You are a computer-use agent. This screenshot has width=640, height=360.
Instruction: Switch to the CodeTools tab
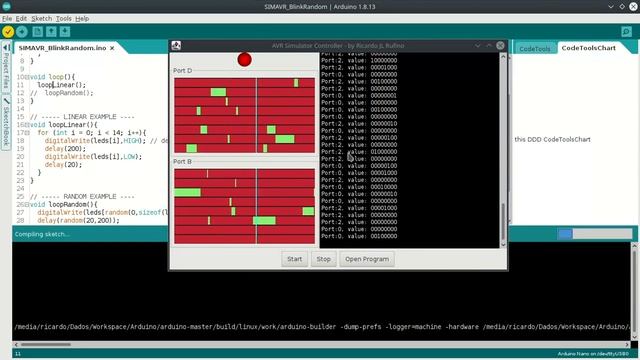click(x=535, y=49)
